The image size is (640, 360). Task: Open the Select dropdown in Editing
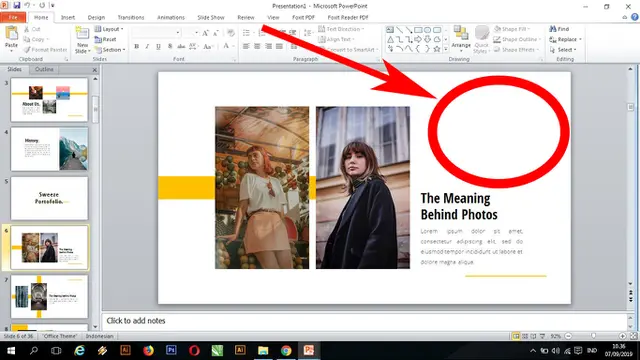point(563,50)
